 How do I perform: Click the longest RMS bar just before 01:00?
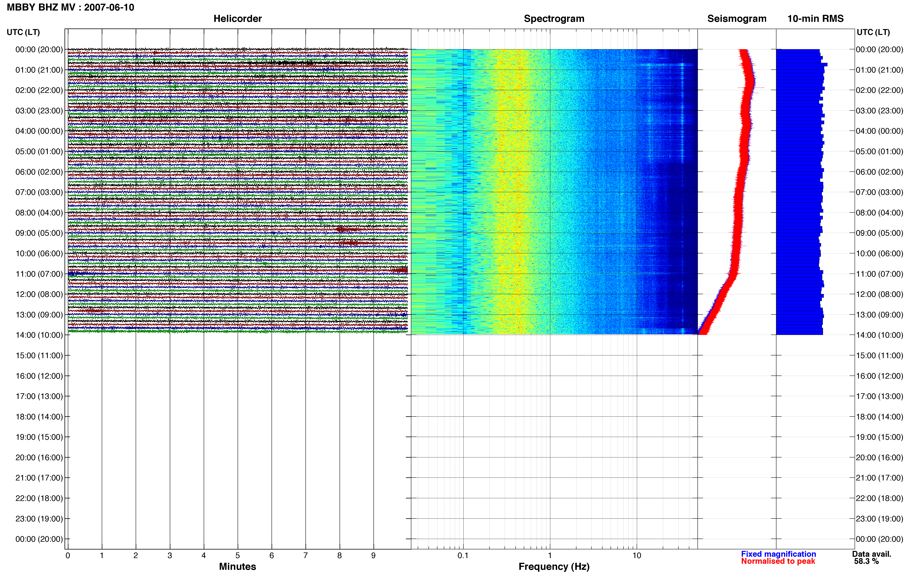pos(802,65)
